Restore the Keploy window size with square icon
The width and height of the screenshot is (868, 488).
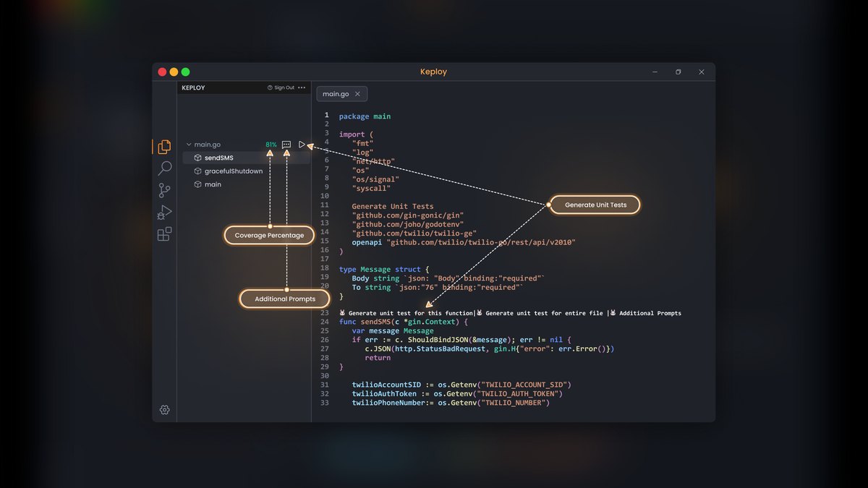[678, 72]
